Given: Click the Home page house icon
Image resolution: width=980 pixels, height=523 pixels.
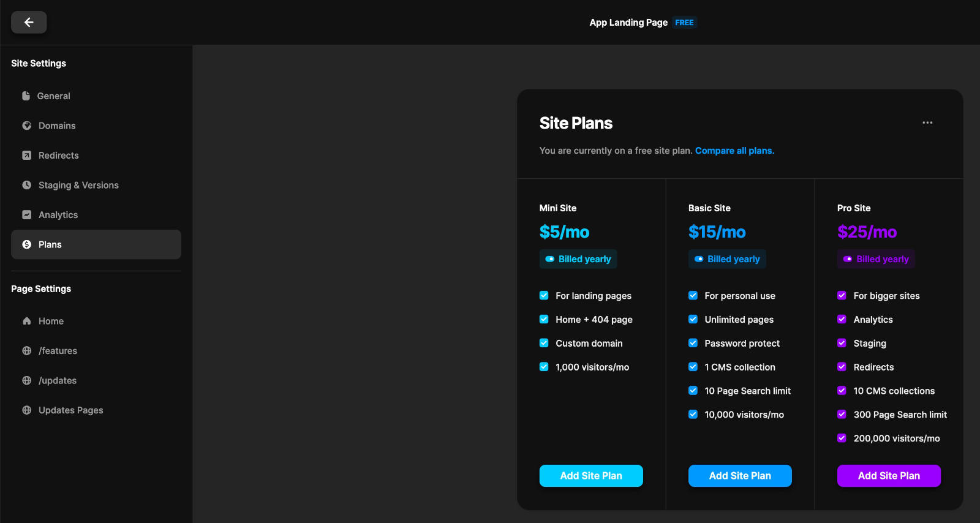Looking at the screenshot, I should [26, 321].
